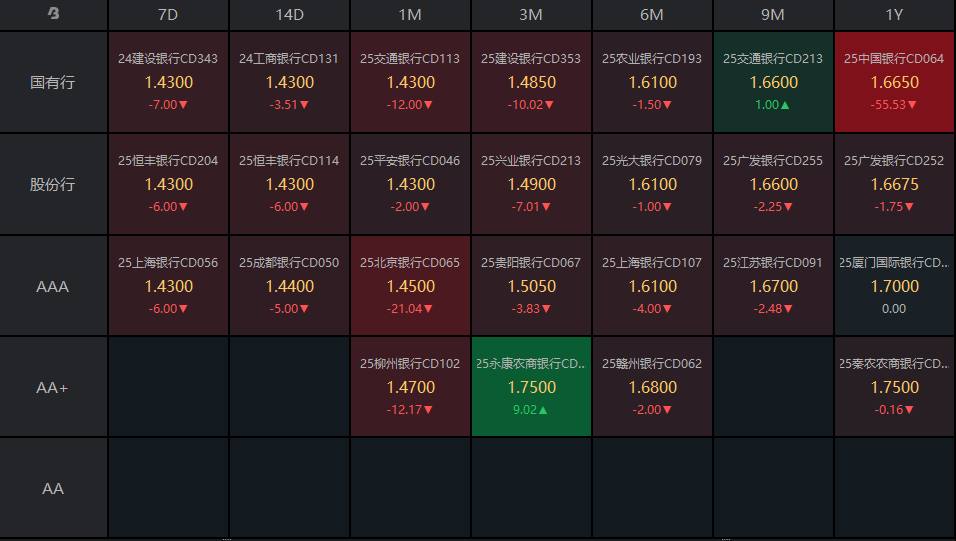Select the 25广发银行CD252 cell
The width and height of the screenshot is (956, 541).
[x=894, y=184]
